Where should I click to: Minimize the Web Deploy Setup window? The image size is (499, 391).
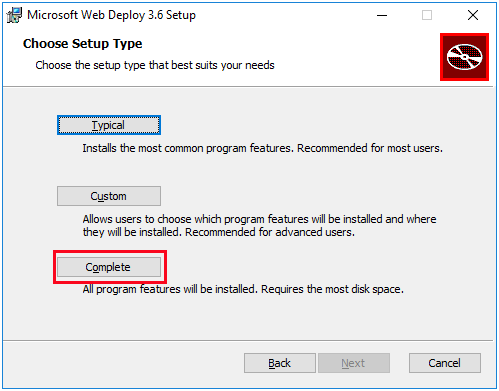click(382, 15)
